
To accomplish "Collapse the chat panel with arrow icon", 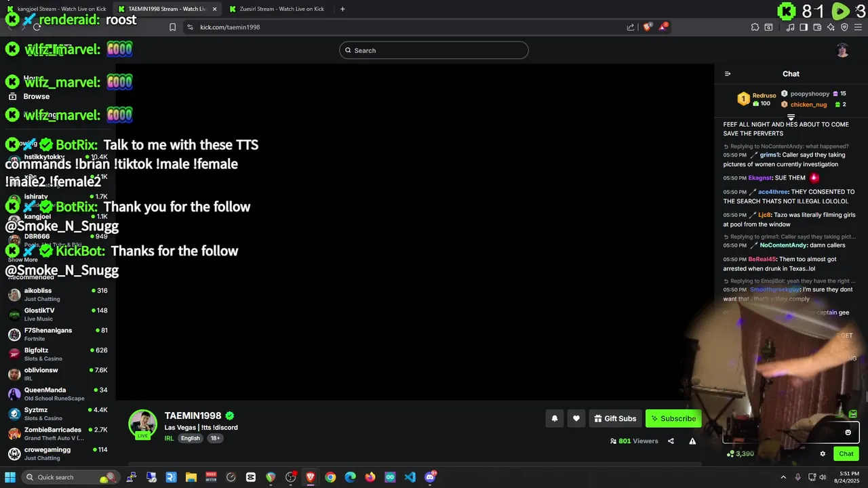I will 728,74.
